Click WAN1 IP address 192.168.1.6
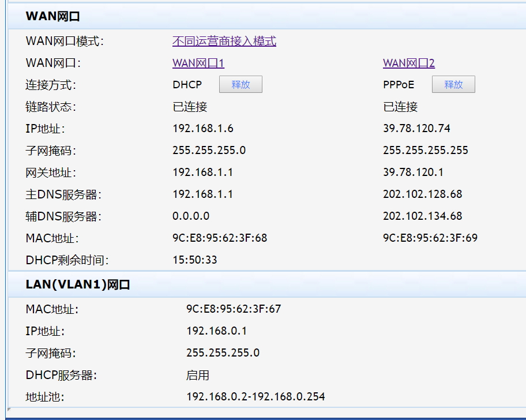This screenshot has width=526, height=420. (202, 129)
